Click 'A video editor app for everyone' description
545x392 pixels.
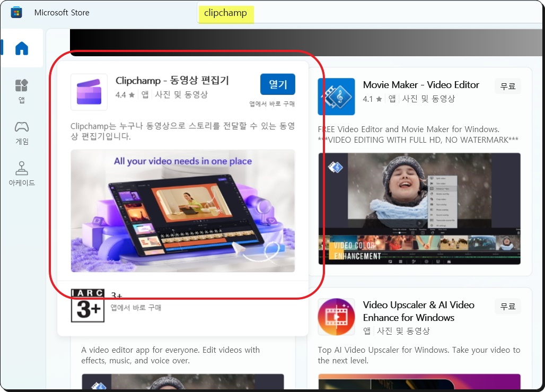coord(170,355)
